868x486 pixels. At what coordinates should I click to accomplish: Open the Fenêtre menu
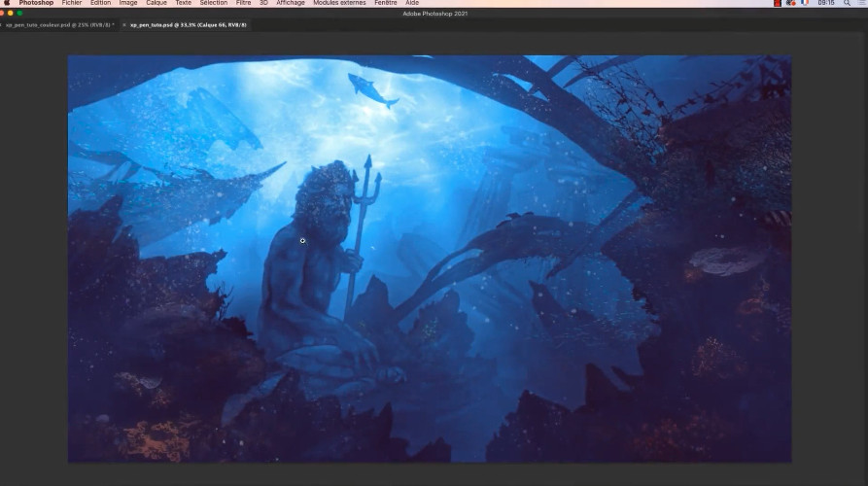coord(386,3)
